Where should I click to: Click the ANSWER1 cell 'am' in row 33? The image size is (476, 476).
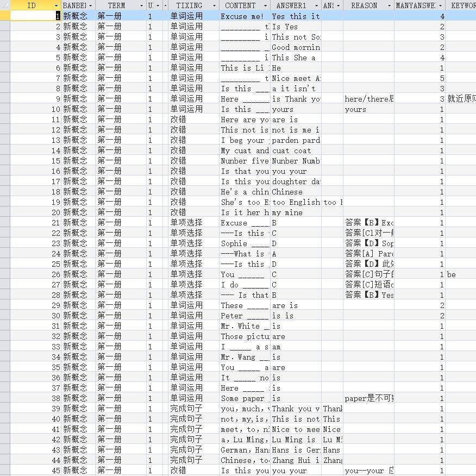pos(296,346)
